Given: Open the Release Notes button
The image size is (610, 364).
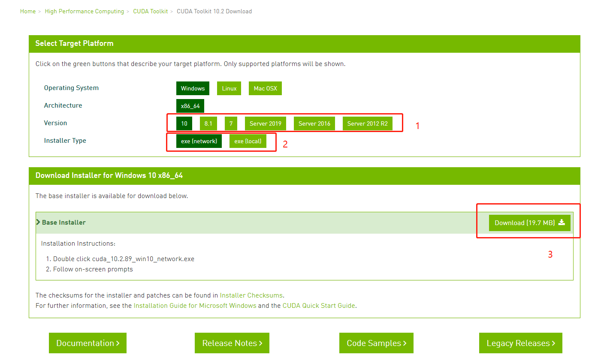Looking at the screenshot, I should coord(232,343).
